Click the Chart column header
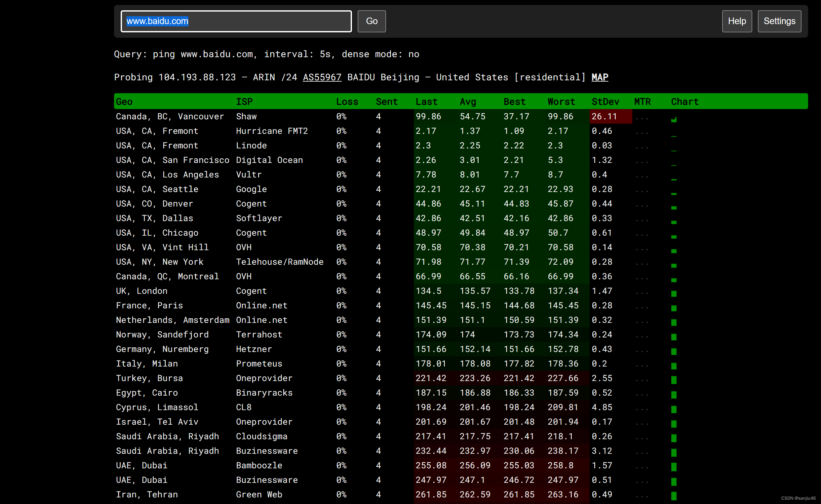 pos(685,102)
